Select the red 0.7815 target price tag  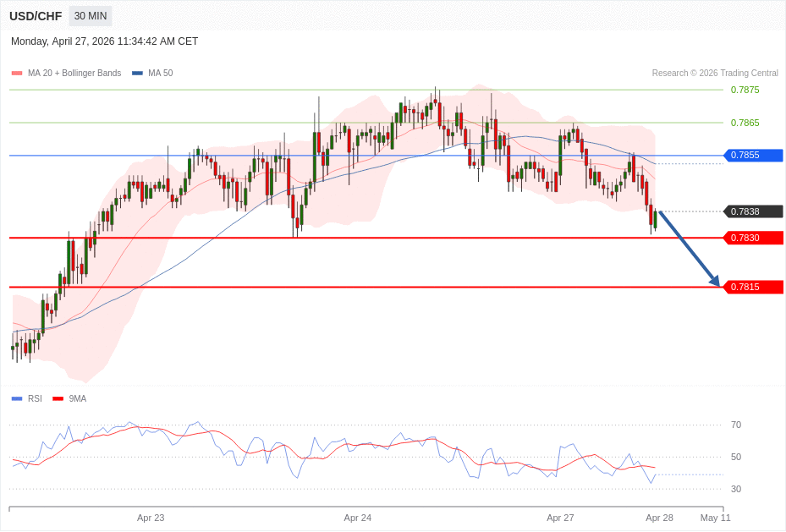753,287
